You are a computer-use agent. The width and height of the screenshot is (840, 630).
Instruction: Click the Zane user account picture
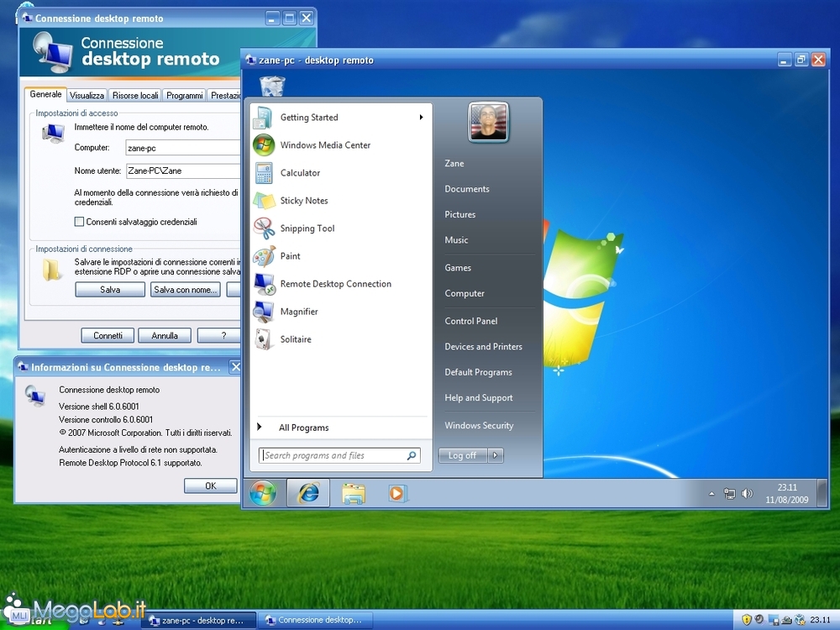(488, 123)
